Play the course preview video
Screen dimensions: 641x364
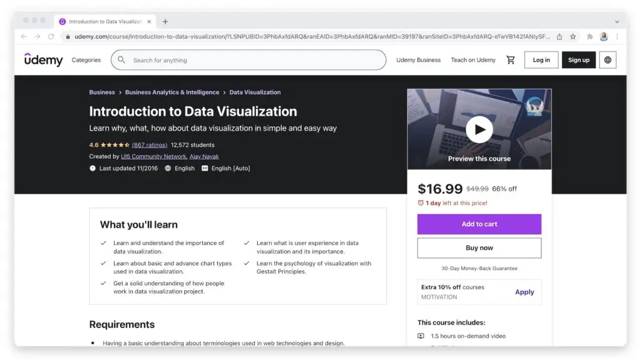(479, 129)
